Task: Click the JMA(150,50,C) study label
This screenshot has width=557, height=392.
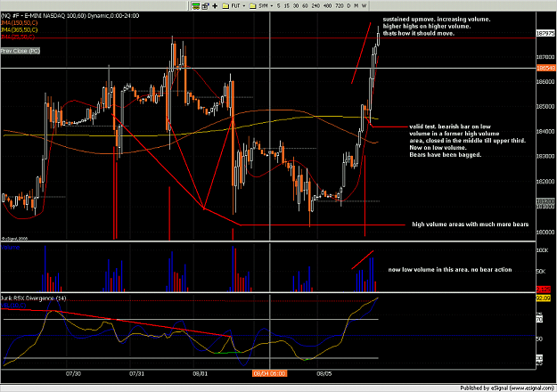Action: [20, 23]
